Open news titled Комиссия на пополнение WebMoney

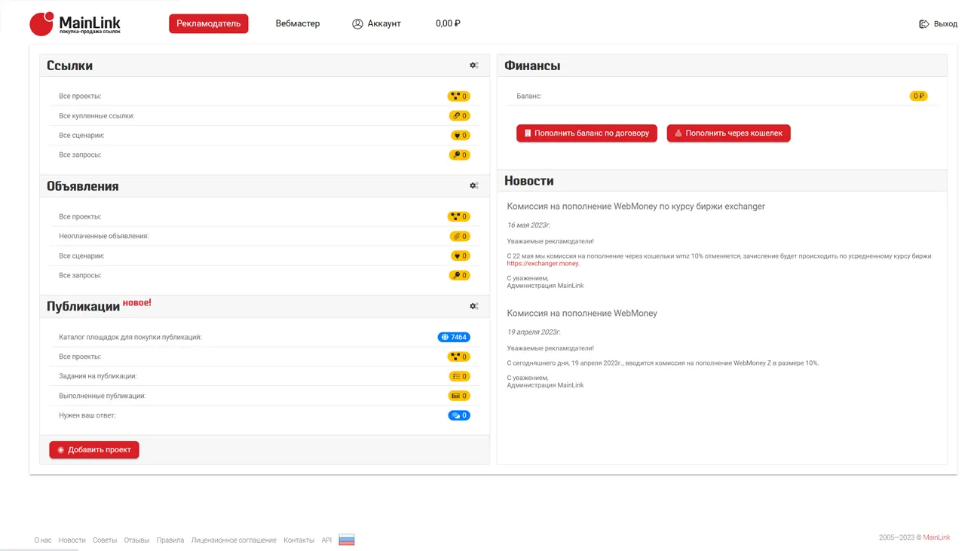(x=582, y=313)
